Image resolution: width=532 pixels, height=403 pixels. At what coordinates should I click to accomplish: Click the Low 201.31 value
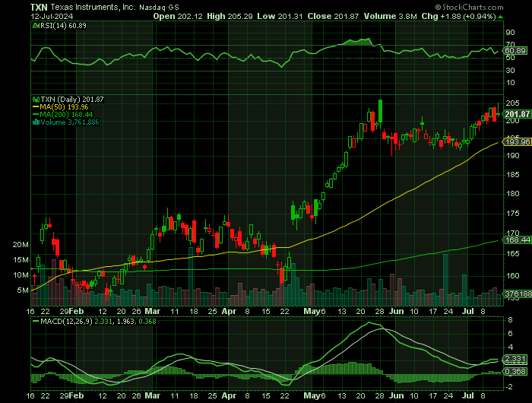tap(280, 16)
